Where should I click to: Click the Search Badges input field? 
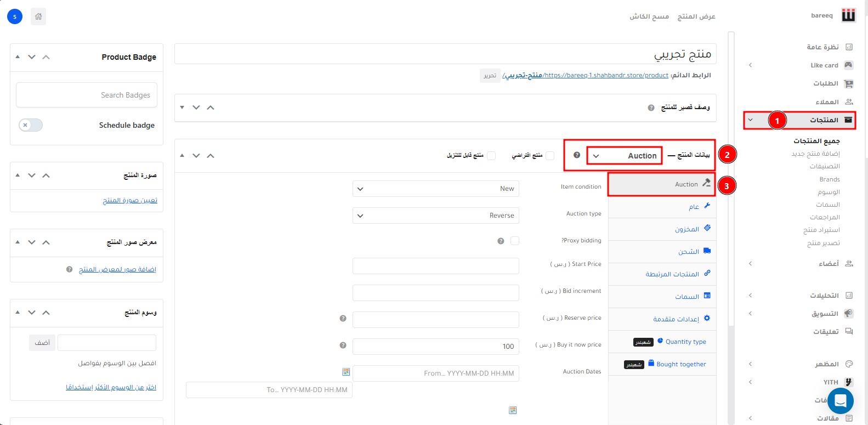87,95
